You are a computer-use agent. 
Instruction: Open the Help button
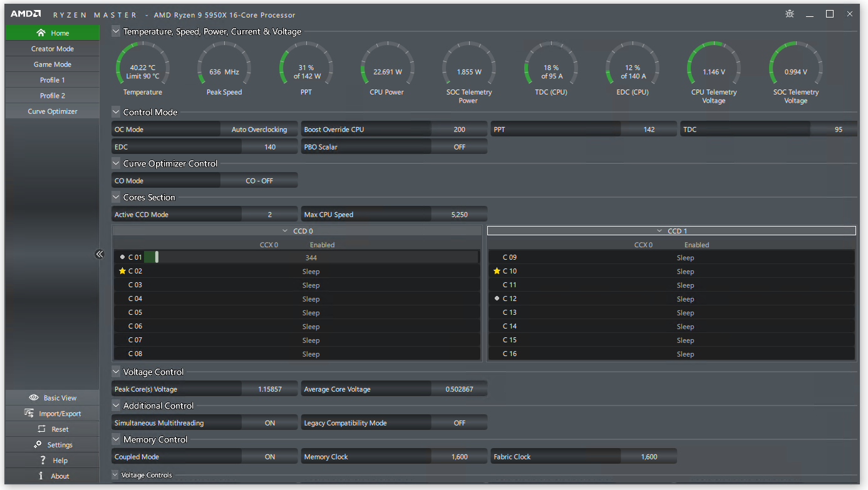pos(53,461)
